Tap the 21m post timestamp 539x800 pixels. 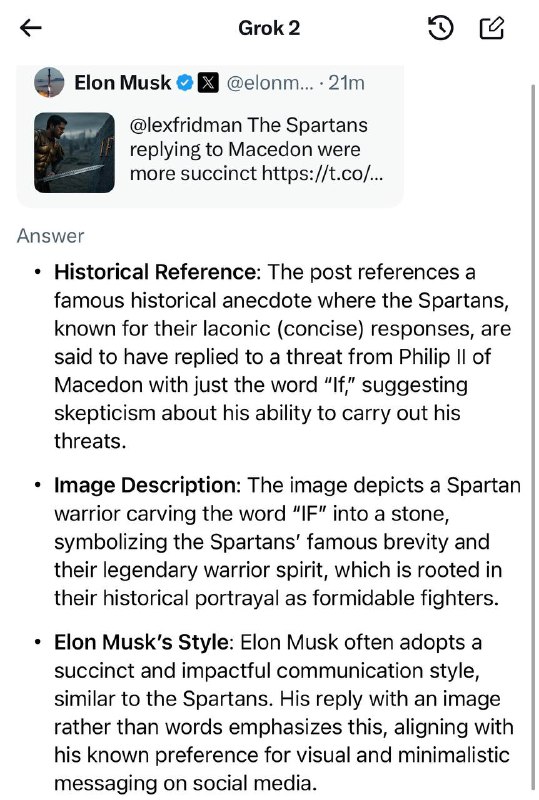click(x=346, y=83)
